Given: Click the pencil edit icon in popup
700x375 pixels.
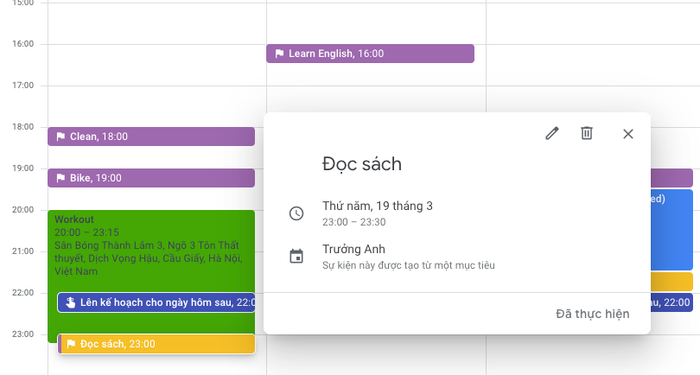Looking at the screenshot, I should point(552,133).
